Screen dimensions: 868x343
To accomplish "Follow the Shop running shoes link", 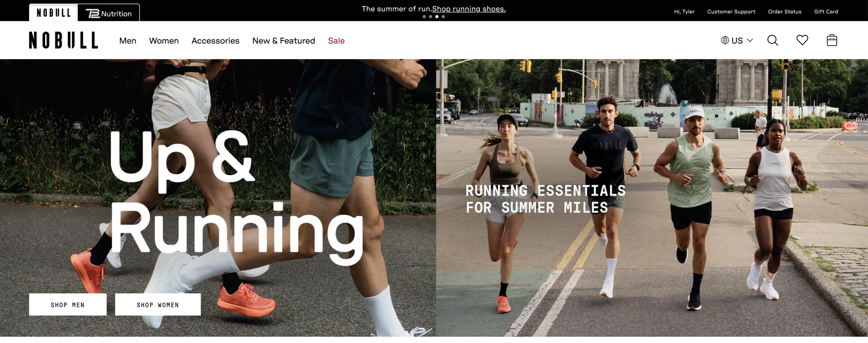I will [x=469, y=9].
